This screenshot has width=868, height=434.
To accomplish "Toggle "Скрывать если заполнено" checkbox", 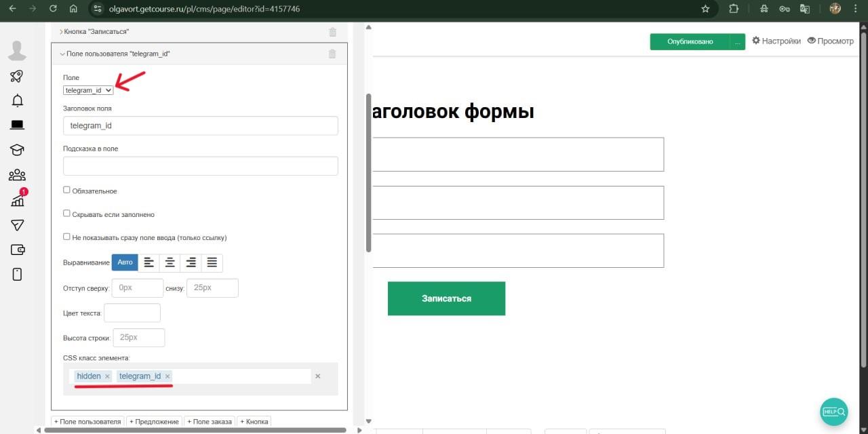I will (x=66, y=214).
